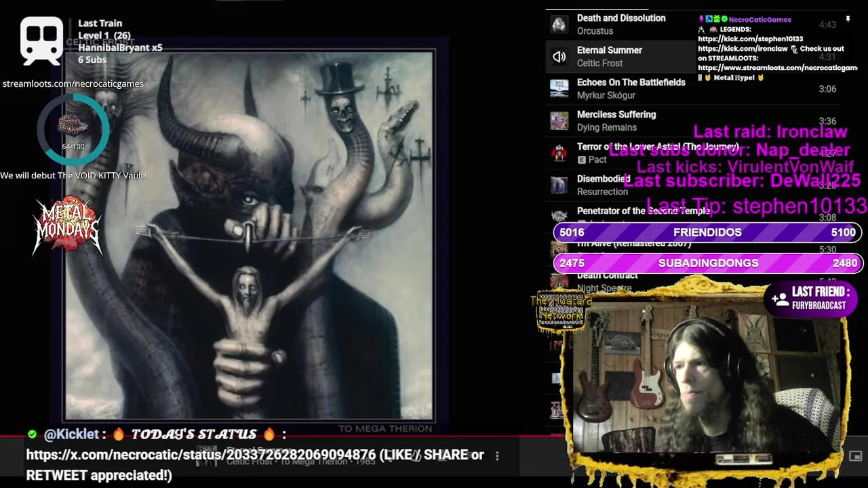
Task: Open artist Orcustus
Action: 595,31
